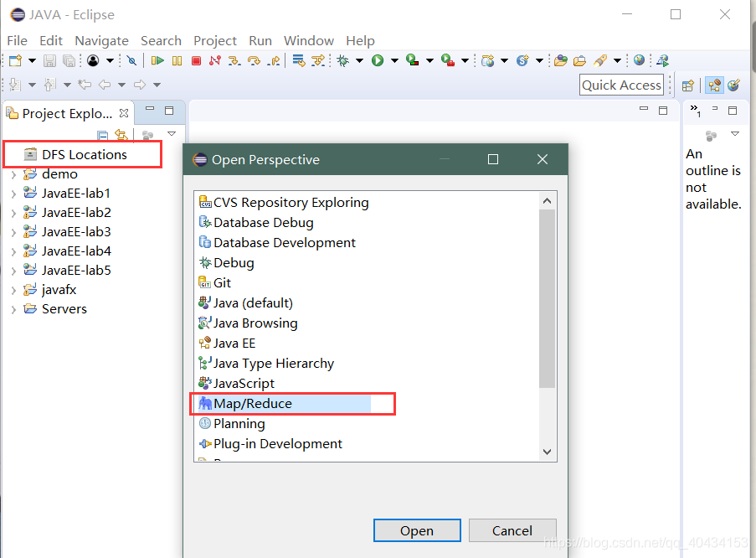The height and width of the screenshot is (558, 756).
Task: Click the New Servlet icon
Action: point(522,60)
